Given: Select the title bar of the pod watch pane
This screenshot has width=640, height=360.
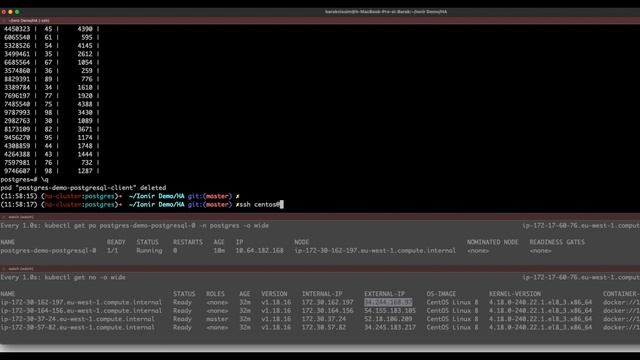Looking at the screenshot, I should click(x=320, y=217).
